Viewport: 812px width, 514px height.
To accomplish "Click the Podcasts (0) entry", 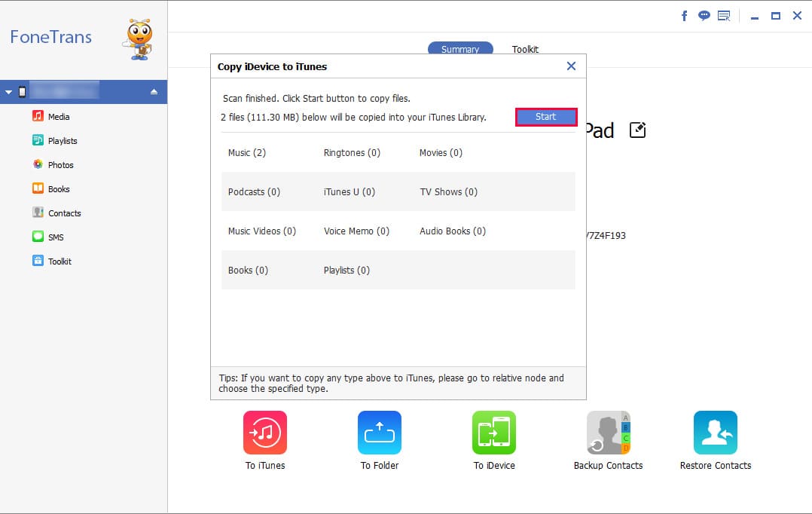I will [255, 191].
